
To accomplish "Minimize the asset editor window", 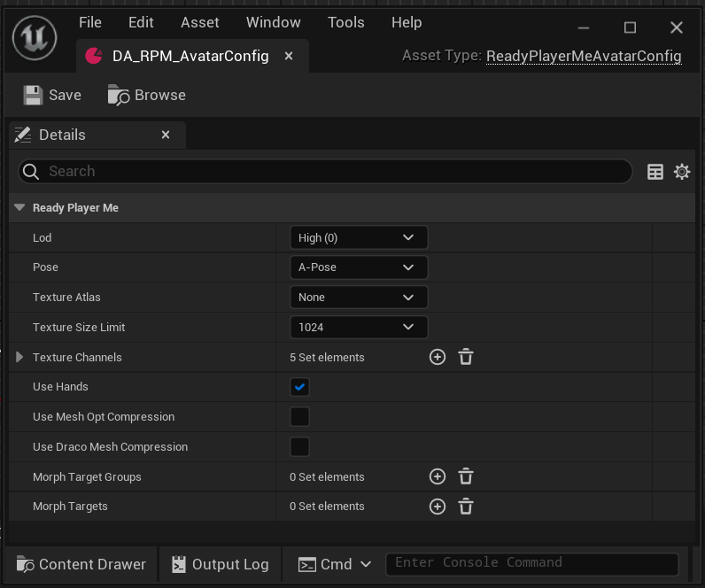I will (584, 27).
